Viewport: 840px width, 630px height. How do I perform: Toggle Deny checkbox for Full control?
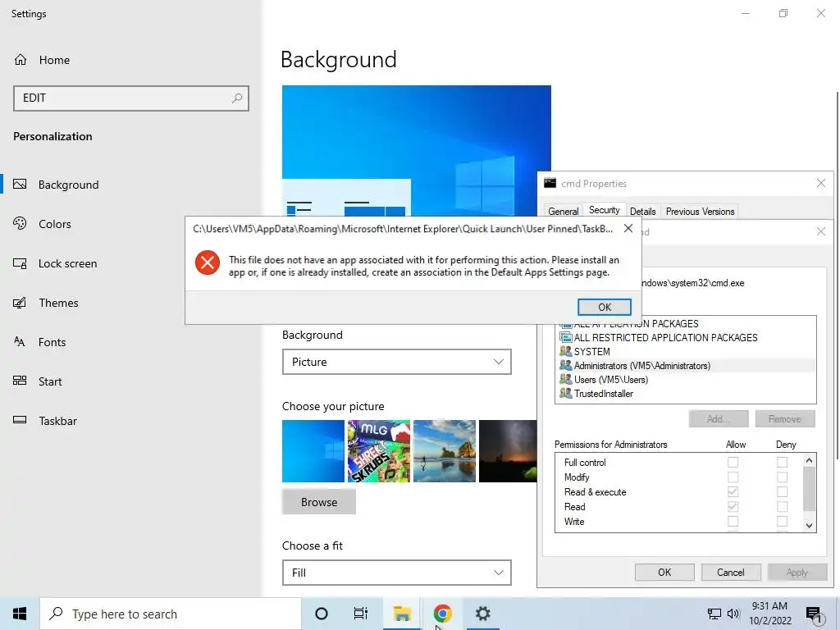pos(782,462)
